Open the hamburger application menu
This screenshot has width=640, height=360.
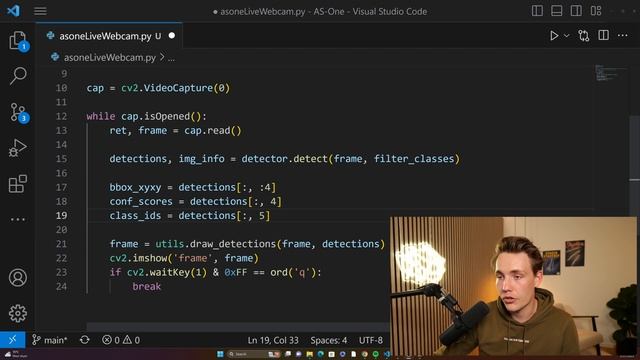[x=40, y=11]
